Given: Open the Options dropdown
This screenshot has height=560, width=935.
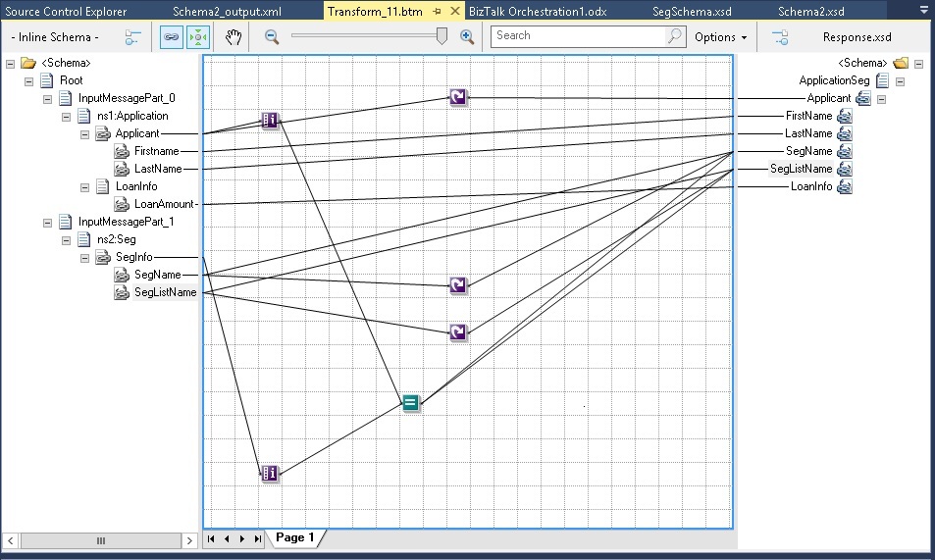Looking at the screenshot, I should pos(720,37).
